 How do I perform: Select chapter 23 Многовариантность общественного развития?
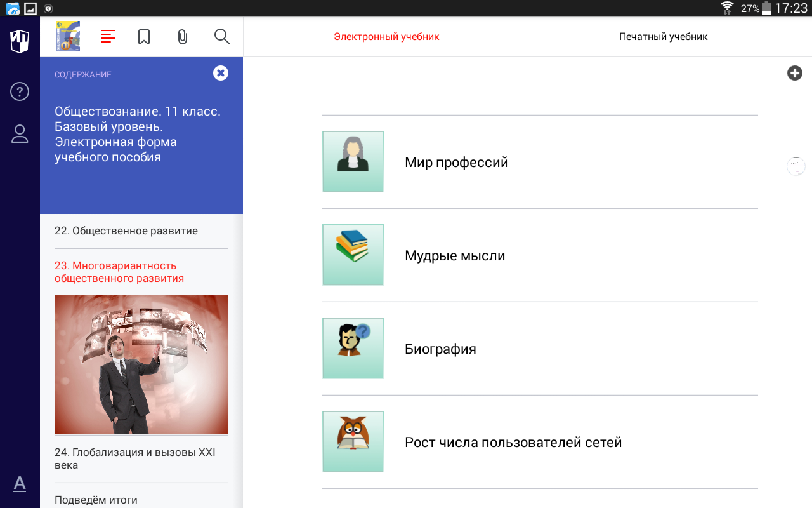119,272
